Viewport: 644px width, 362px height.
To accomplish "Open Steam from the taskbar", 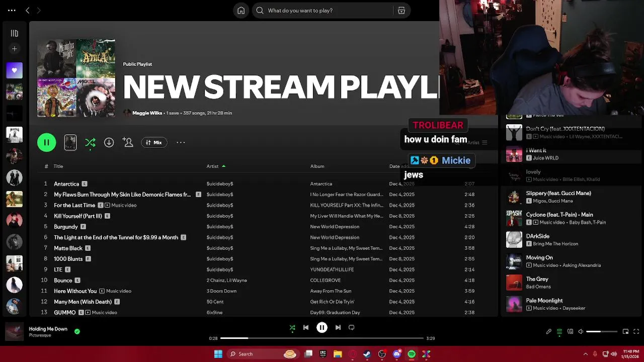I will click(x=367, y=354).
